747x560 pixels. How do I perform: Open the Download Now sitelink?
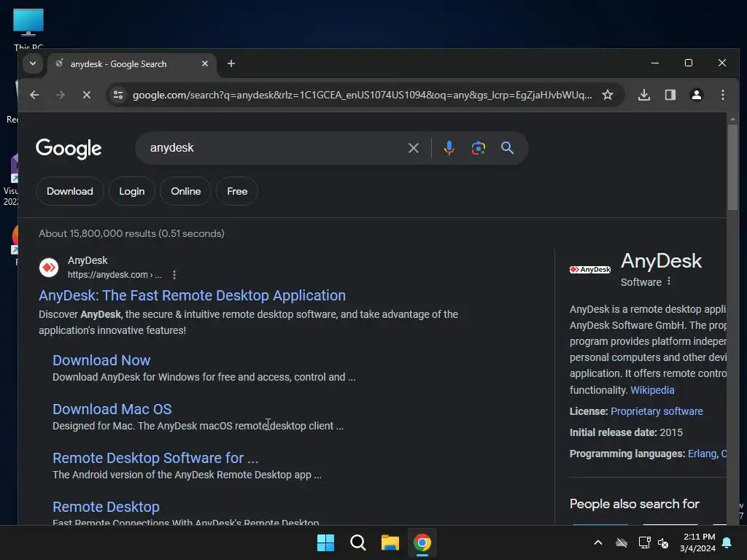(101, 360)
